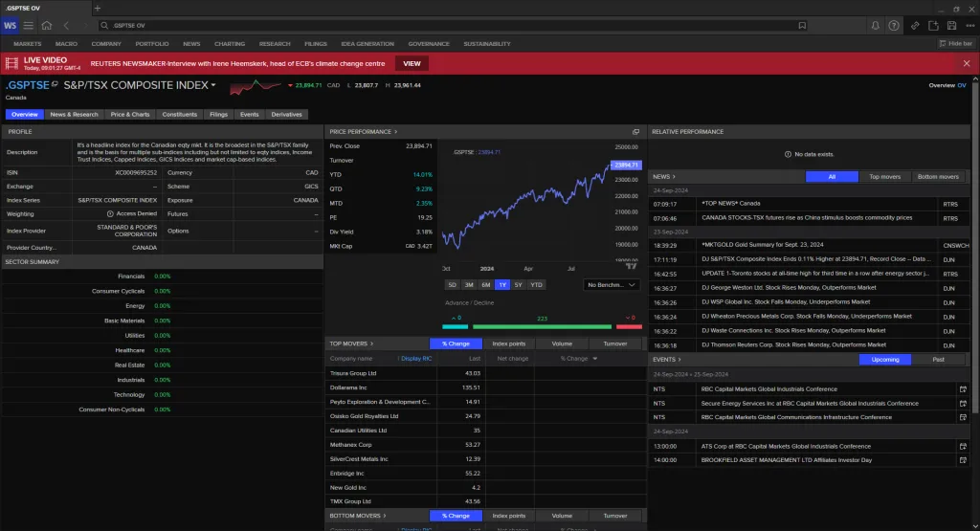
Task: Pop out the Price Performance panel
Action: (635, 132)
